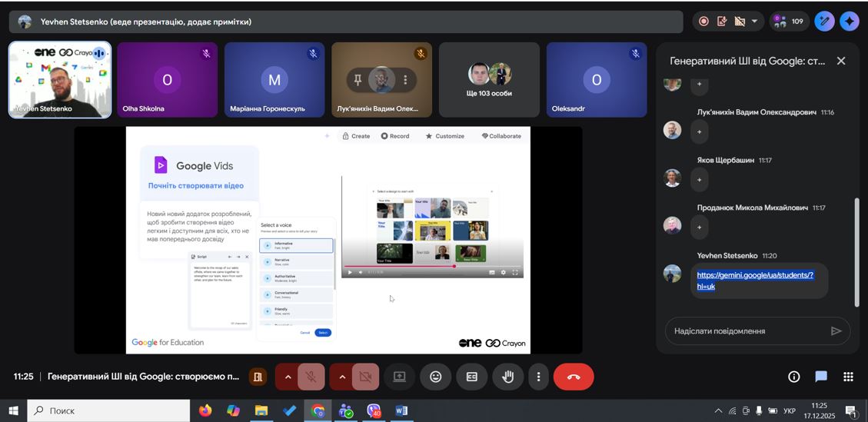This screenshot has height=422, width=868.
Task: Open the emoji reactions button
Action: [x=435, y=377]
